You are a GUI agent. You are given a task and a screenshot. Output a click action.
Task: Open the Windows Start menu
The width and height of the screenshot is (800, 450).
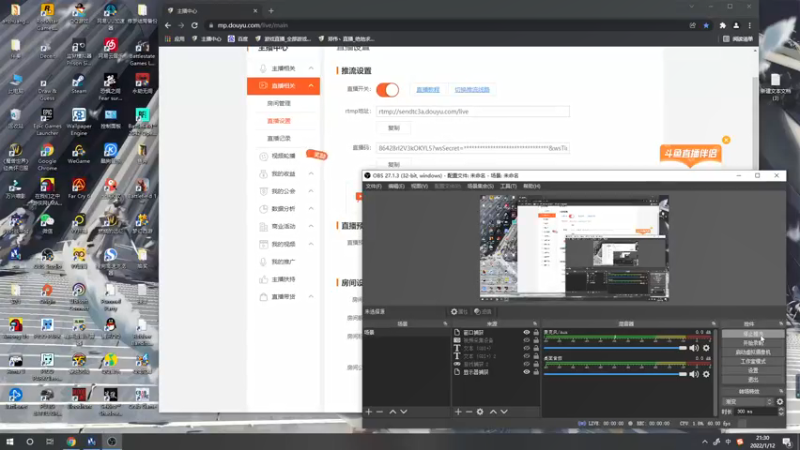[x=10, y=442]
